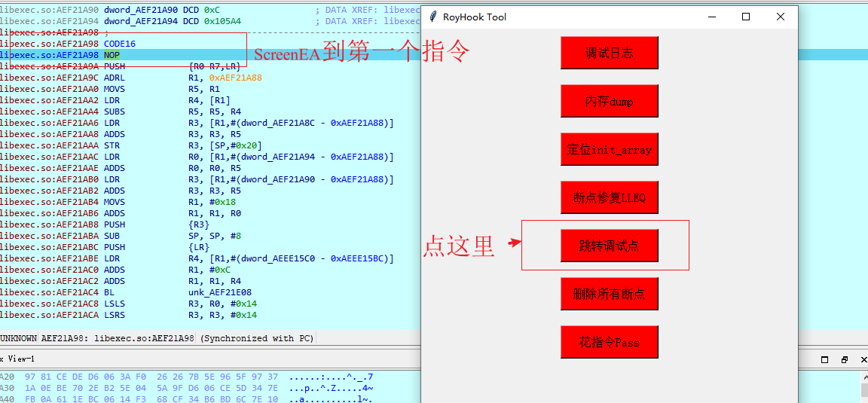Click the Synchronized with PC status entry
Image resolution: width=868 pixels, height=403 pixels.
257,338
